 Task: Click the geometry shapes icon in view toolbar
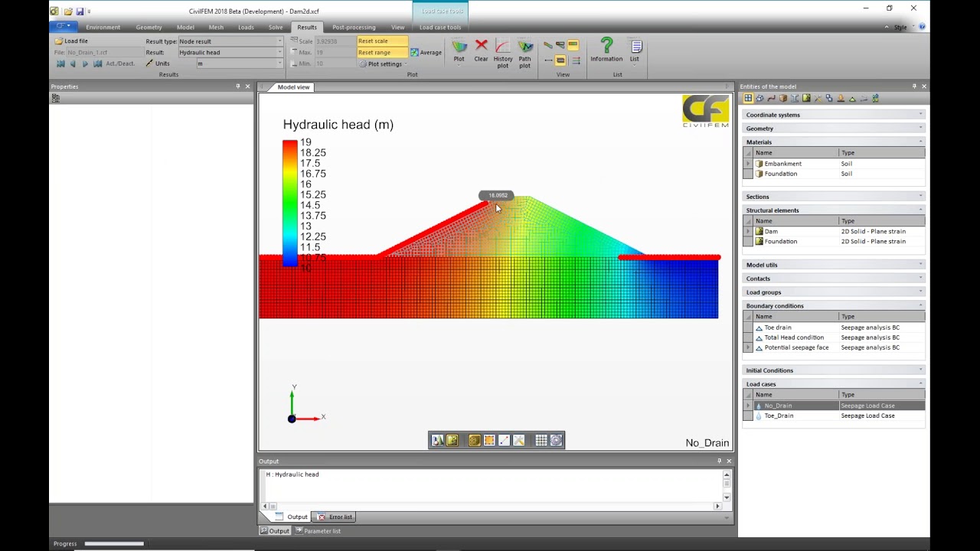point(436,440)
